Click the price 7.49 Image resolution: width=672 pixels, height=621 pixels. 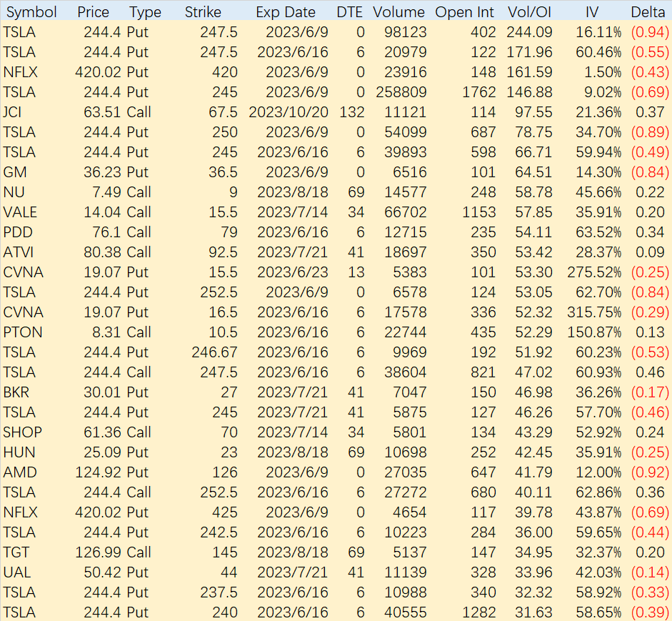coord(106,192)
